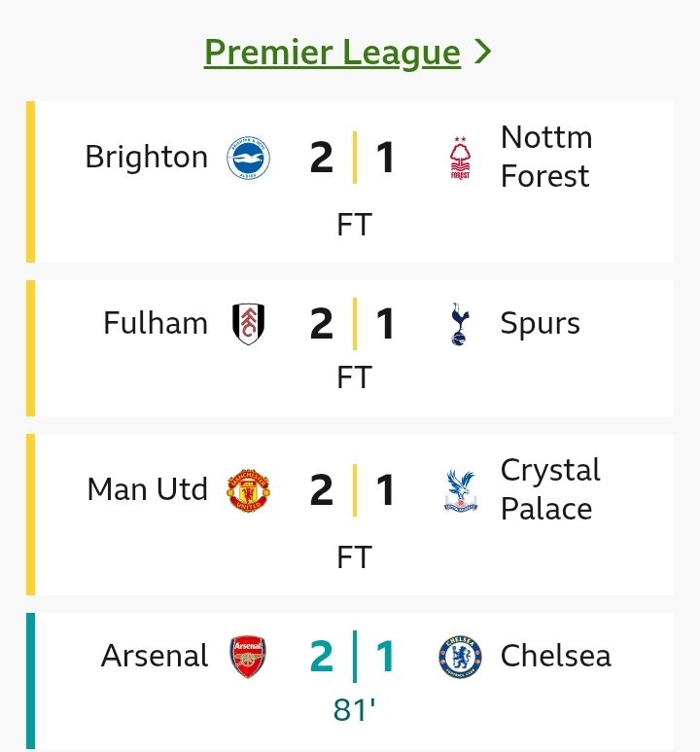Click the Nottingham Forest club crest

tap(460, 158)
